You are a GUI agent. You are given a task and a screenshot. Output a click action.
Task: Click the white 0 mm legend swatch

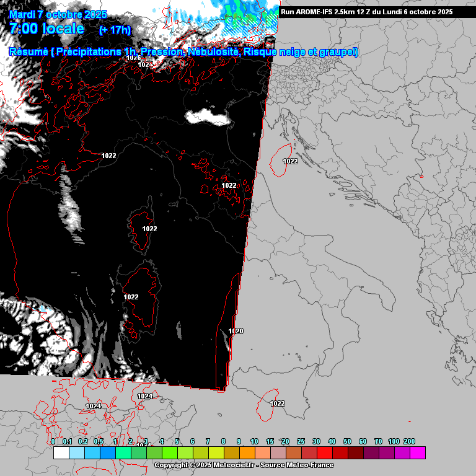point(61,452)
